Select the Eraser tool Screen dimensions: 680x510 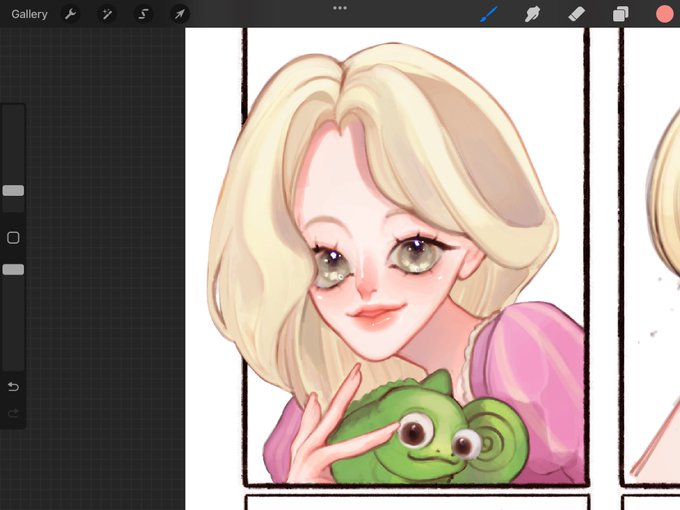click(x=576, y=14)
